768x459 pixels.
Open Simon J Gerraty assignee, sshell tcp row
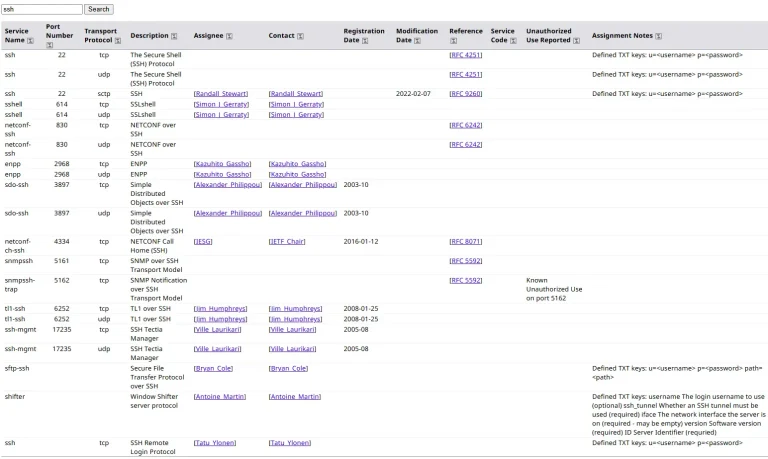221,104
